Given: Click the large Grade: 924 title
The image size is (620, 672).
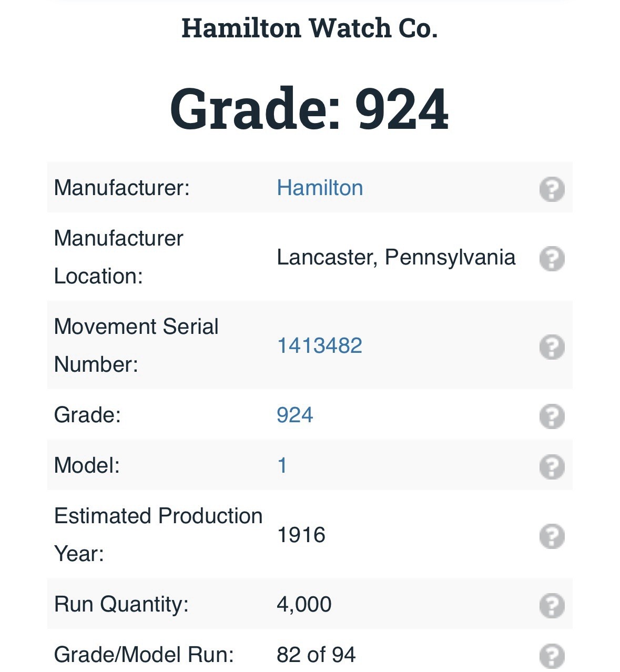Looking at the screenshot, I should pos(309,109).
